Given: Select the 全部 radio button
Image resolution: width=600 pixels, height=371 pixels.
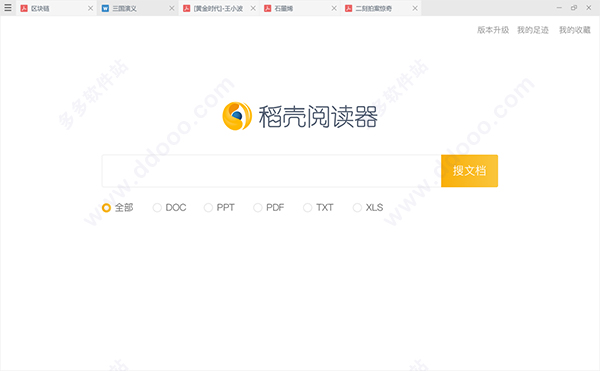Looking at the screenshot, I should 106,208.
